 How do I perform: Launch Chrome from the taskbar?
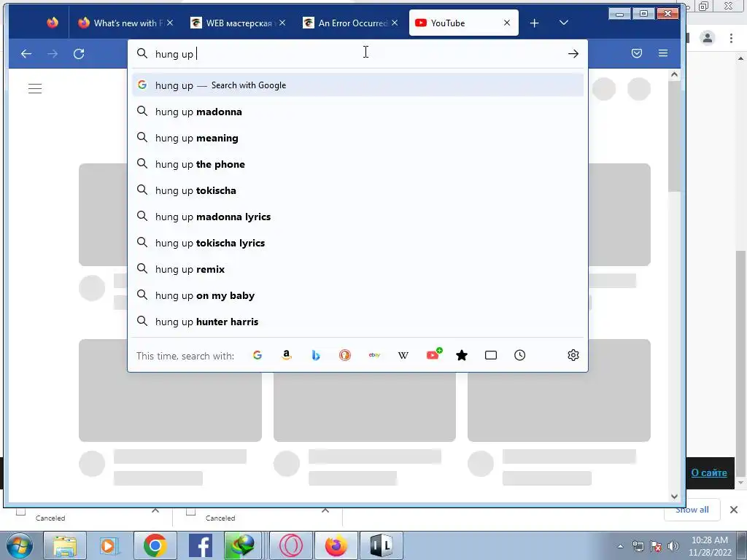pos(155,545)
